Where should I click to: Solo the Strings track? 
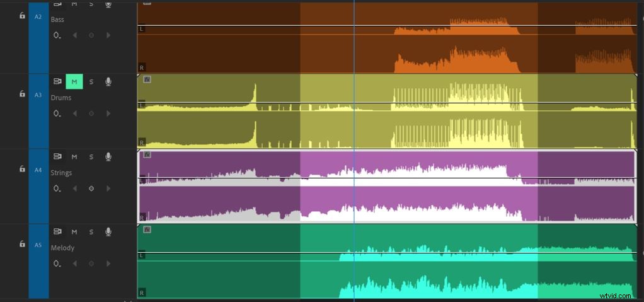point(91,156)
